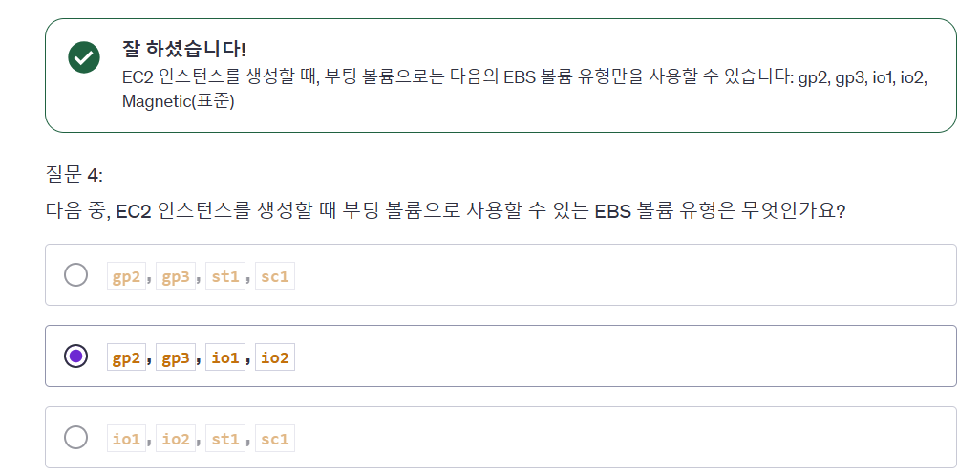Image resolution: width=980 pixels, height=476 pixels.
Task: Click the bold gp2 tag in selected answer
Action: [126, 357]
